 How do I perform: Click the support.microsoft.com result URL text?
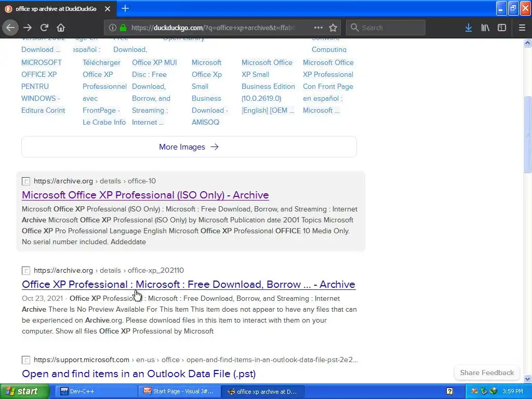pos(196,360)
